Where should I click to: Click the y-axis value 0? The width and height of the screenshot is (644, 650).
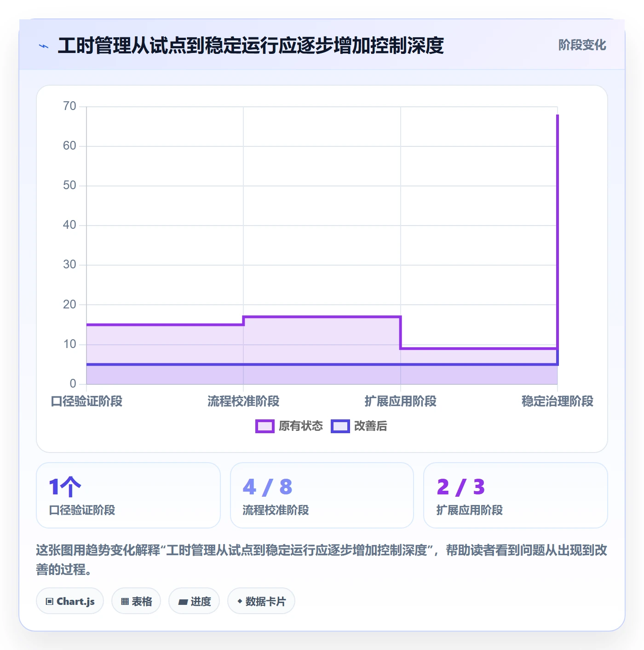point(73,384)
